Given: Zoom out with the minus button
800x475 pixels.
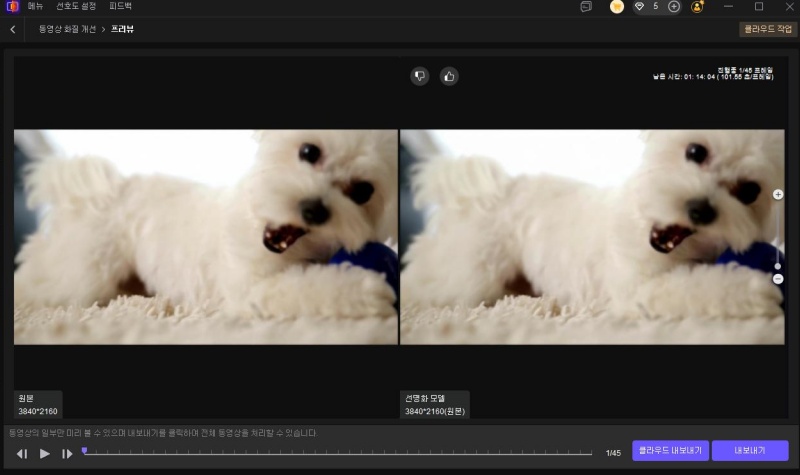Looking at the screenshot, I should [778, 279].
